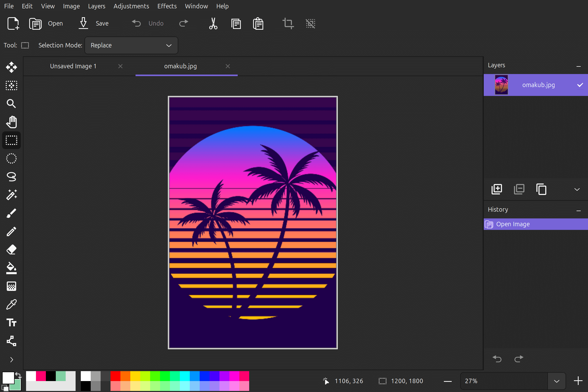588x392 pixels.
Task: Click the Paste clipboard icon
Action: (x=258, y=23)
